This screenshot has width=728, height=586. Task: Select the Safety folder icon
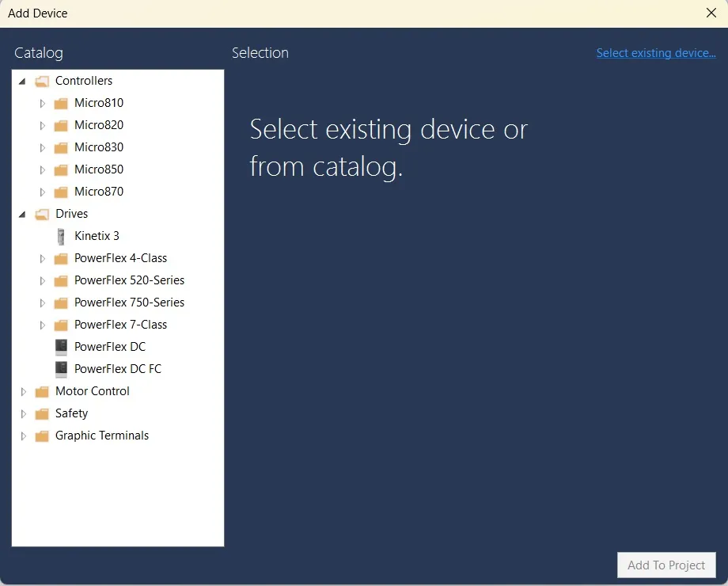pyautogui.click(x=41, y=413)
